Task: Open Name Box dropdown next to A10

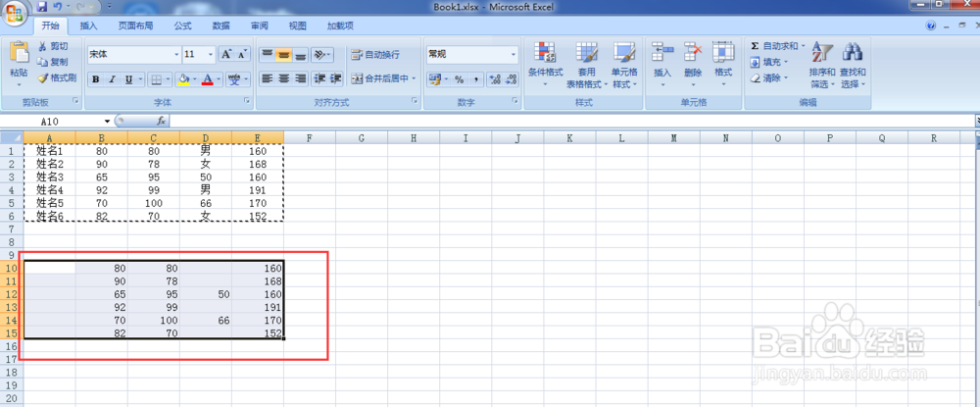Action: (107, 121)
